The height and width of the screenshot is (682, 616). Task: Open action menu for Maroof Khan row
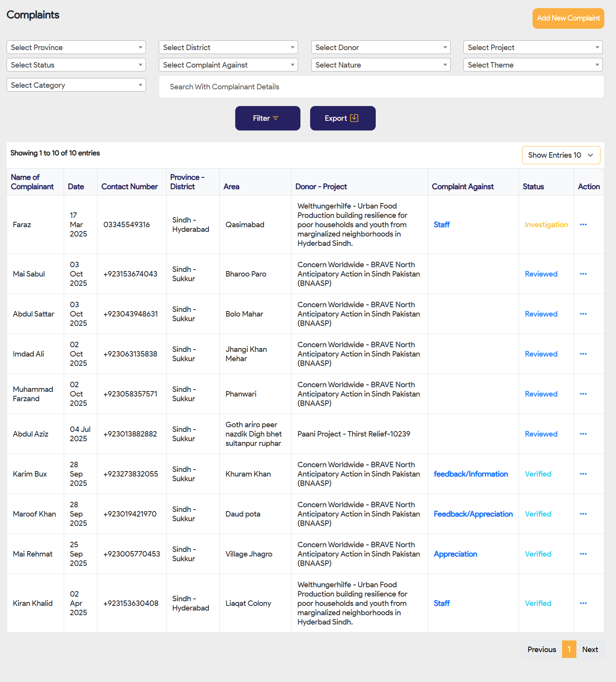click(583, 514)
